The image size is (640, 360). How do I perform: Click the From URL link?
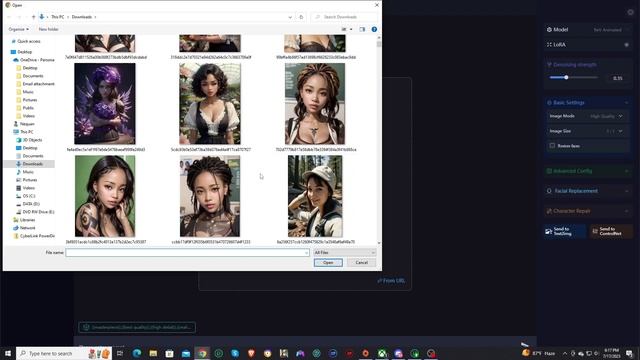point(391,281)
